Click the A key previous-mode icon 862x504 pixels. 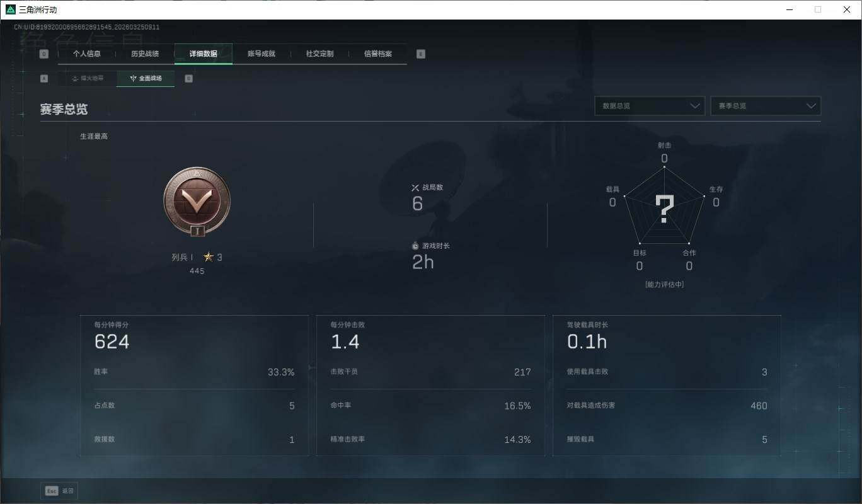click(44, 79)
